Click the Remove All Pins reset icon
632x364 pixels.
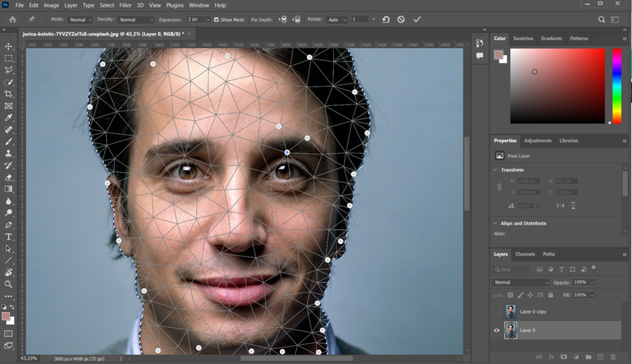click(x=385, y=20)
